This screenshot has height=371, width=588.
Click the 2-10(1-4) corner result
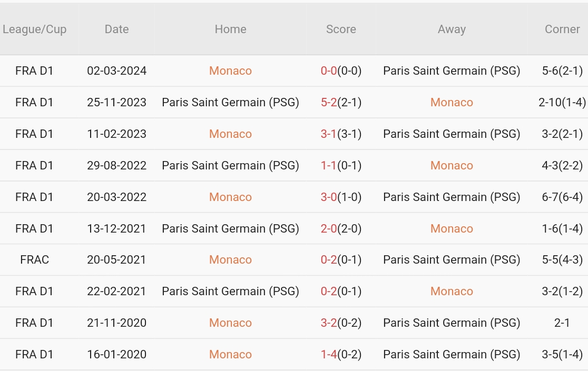562,102
